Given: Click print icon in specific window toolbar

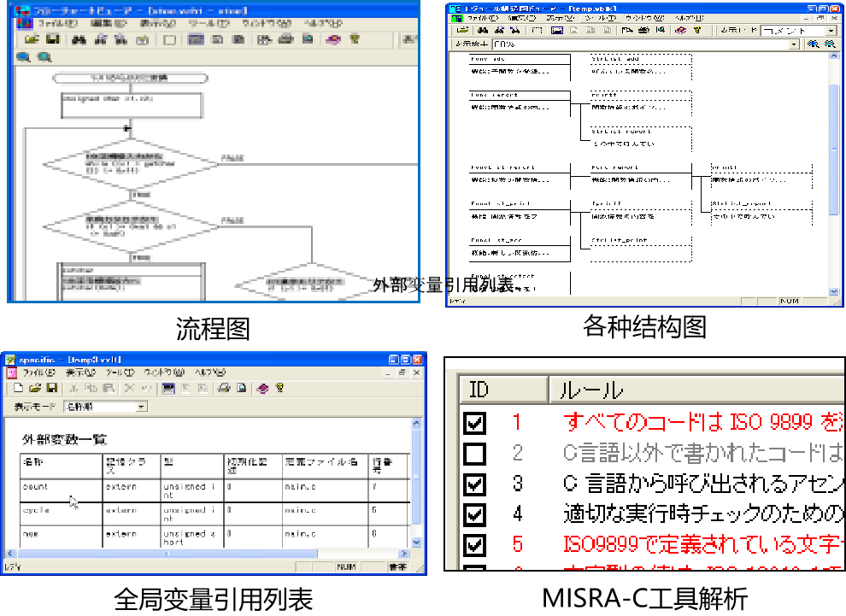Looking at the screenshot, I should [224, 388].
